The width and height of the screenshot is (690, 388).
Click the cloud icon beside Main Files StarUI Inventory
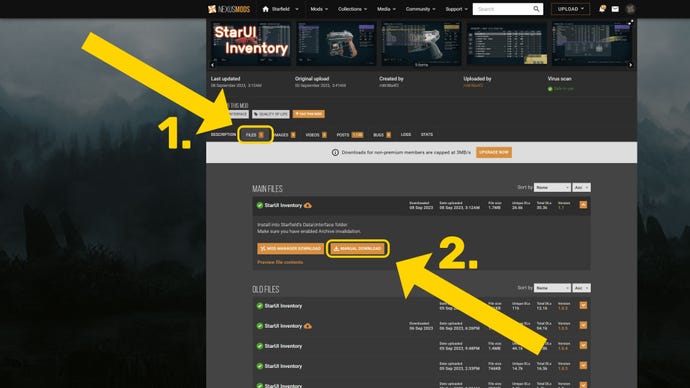coord(308,205)
